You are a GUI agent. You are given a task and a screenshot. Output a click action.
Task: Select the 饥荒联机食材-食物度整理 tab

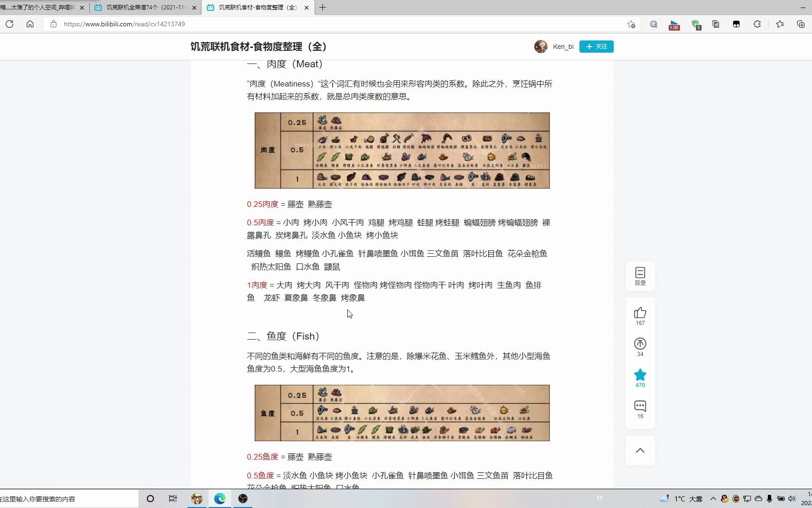pos(258,8)
